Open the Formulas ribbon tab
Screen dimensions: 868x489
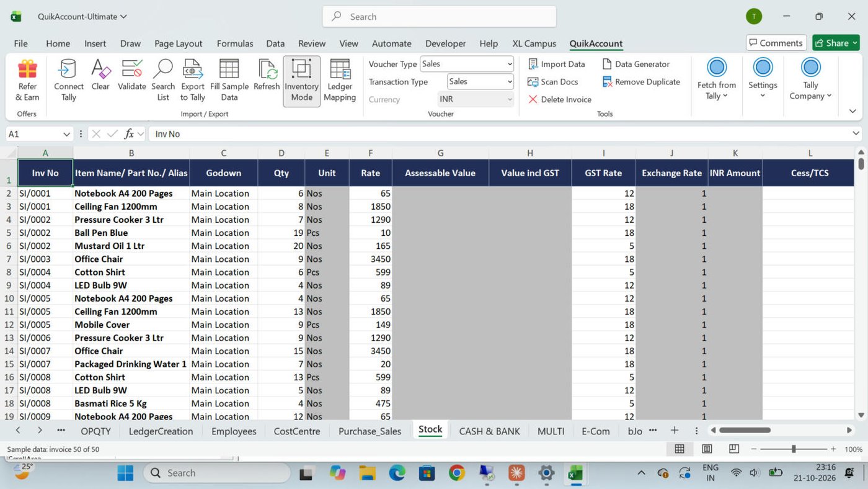(x=235, y=43)
